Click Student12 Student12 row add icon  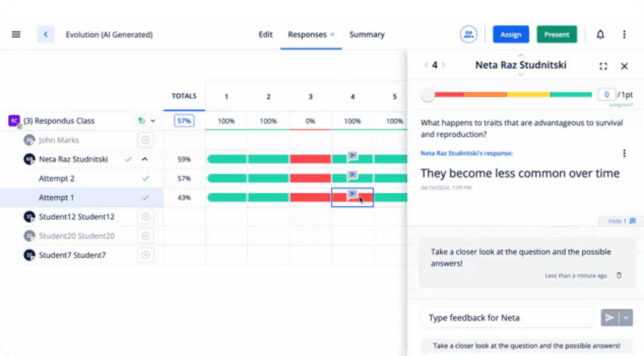coord(146,217)
